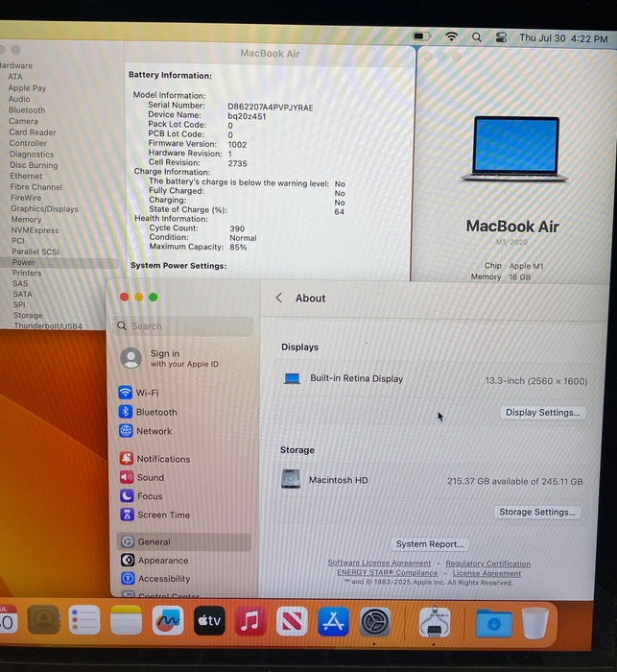Select Ethernet in hardware list
Image resolution: width=617 pixels, height=672 pixels.
[x=26, y=176]
